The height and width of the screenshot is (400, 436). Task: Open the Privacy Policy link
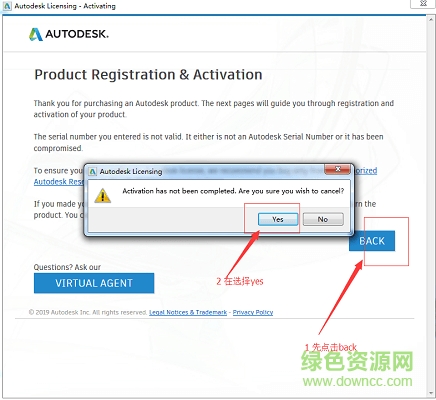pyautogui.click(x=253, y=312)
